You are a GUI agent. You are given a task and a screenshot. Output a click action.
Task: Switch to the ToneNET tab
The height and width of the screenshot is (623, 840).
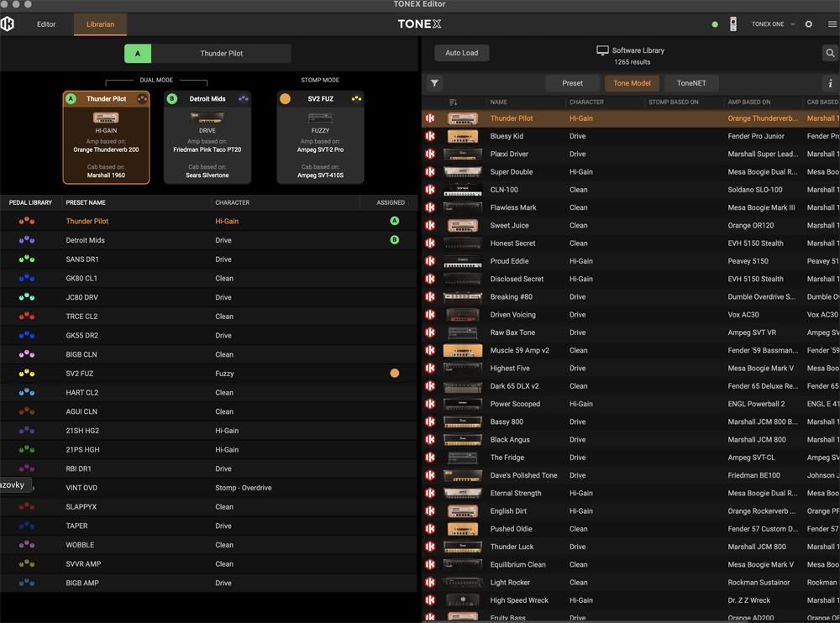coord(691,83)
